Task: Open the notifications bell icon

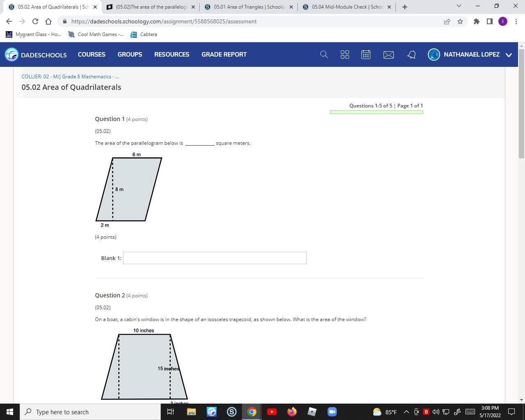Action: point(411,55)
